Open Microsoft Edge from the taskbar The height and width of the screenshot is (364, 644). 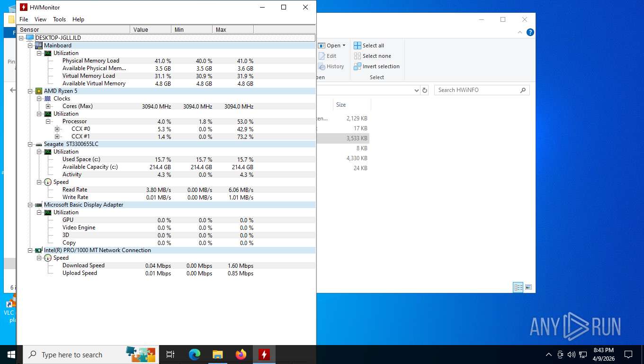click(195, 355)
